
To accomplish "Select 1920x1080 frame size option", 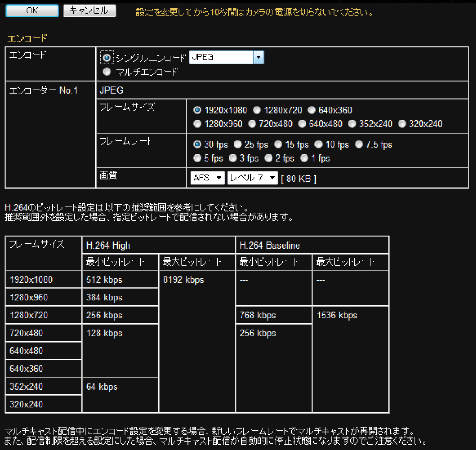I will 197,110.
